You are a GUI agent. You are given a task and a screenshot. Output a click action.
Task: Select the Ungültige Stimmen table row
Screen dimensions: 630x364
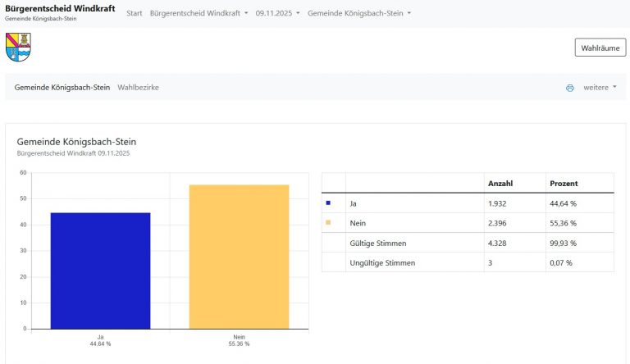[x=468, y=263]
